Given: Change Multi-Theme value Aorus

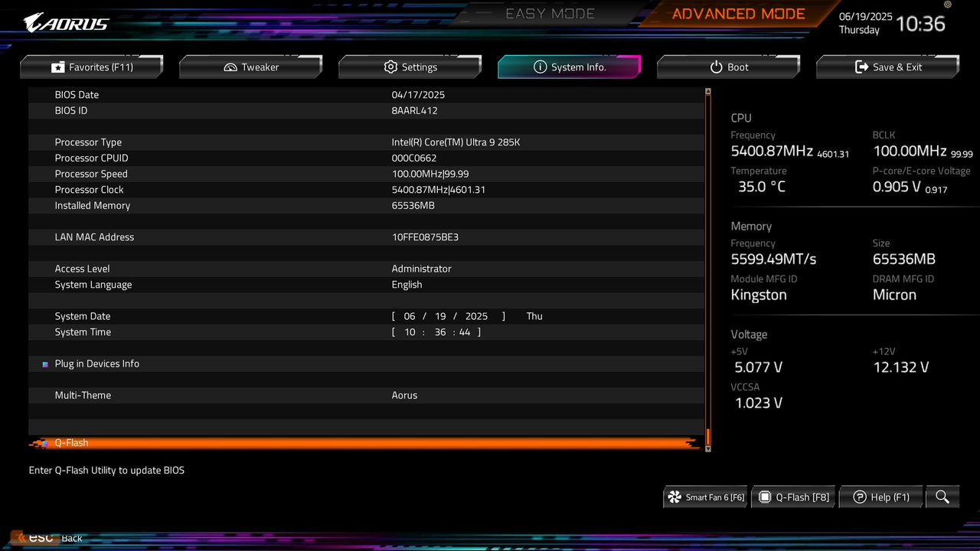Looking at the screenshot, I should tap(404, 396).
